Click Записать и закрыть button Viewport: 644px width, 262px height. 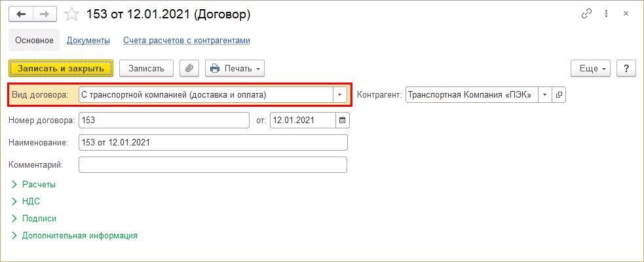[x=61, y=69]
